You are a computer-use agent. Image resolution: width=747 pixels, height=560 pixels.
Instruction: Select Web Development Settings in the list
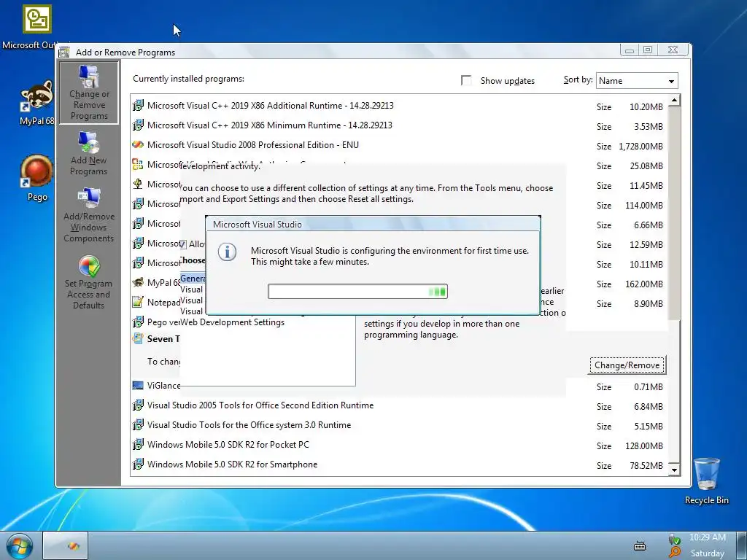click(x=233, y=322)
